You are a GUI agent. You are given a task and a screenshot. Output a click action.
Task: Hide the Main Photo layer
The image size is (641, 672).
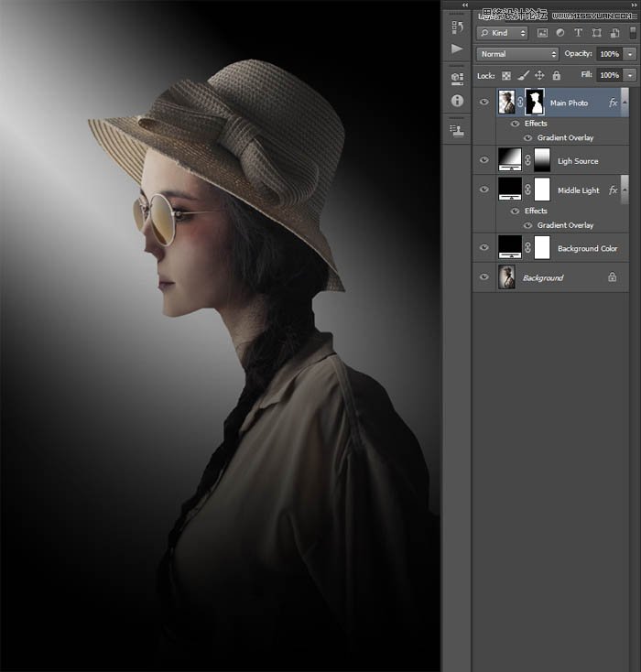tap(484, 103)
